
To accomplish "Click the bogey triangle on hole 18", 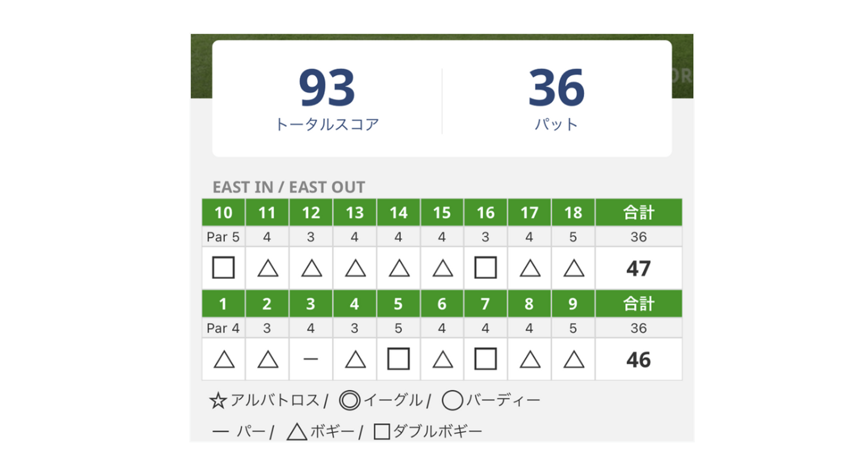I will pyautogui.click(x=573, y=268).
